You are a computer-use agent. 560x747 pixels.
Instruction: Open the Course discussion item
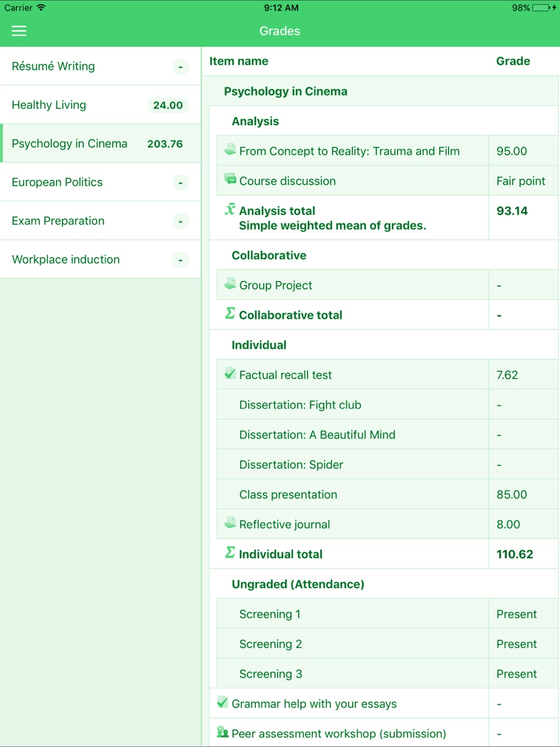point(287,181)
